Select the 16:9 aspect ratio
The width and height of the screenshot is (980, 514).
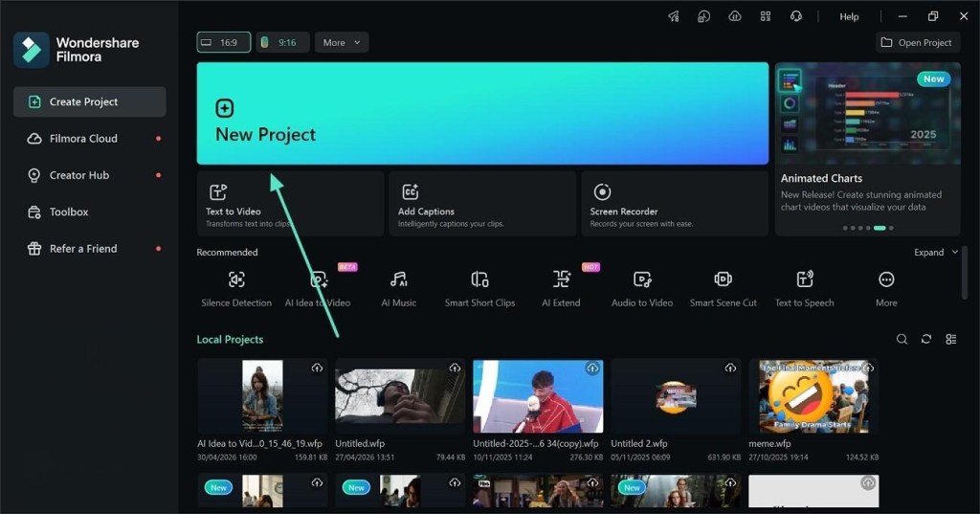point(224,42)
